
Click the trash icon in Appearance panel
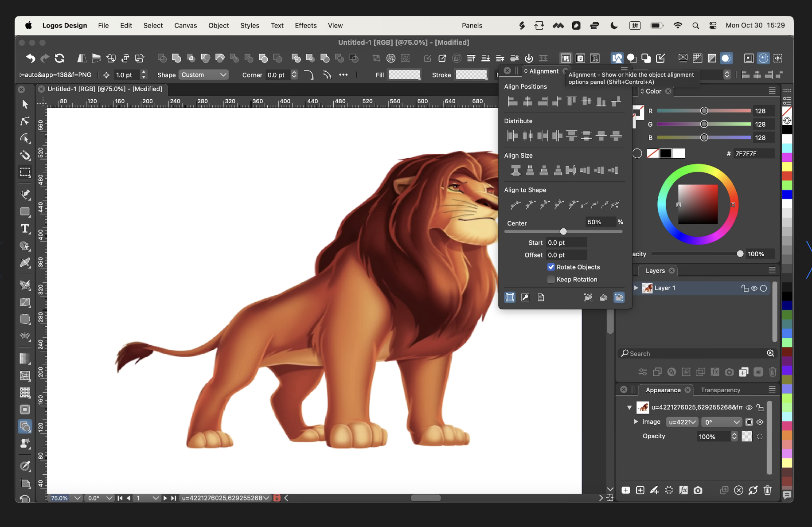point(767,490)
